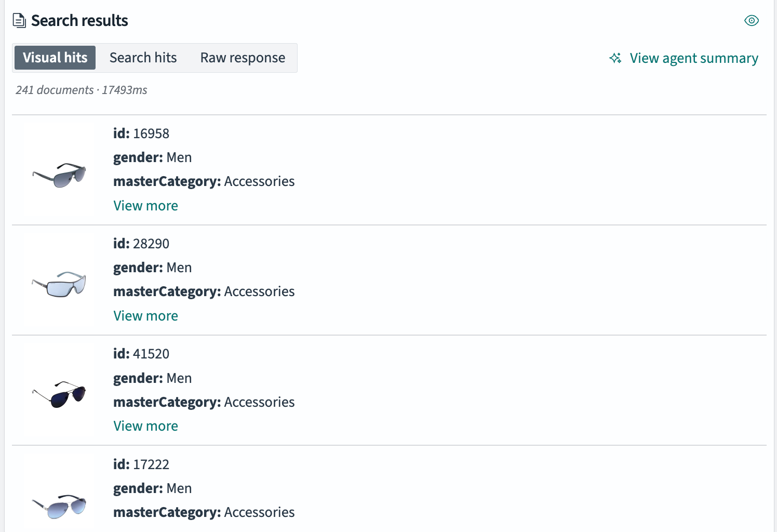Viewport: 777px width, 532px height.
Task: Select the id 41520 field text
Action: tap(141, 354)
